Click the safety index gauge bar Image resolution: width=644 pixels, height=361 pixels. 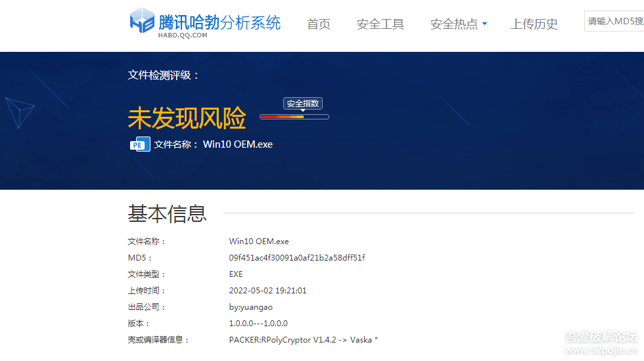[294, 117]
